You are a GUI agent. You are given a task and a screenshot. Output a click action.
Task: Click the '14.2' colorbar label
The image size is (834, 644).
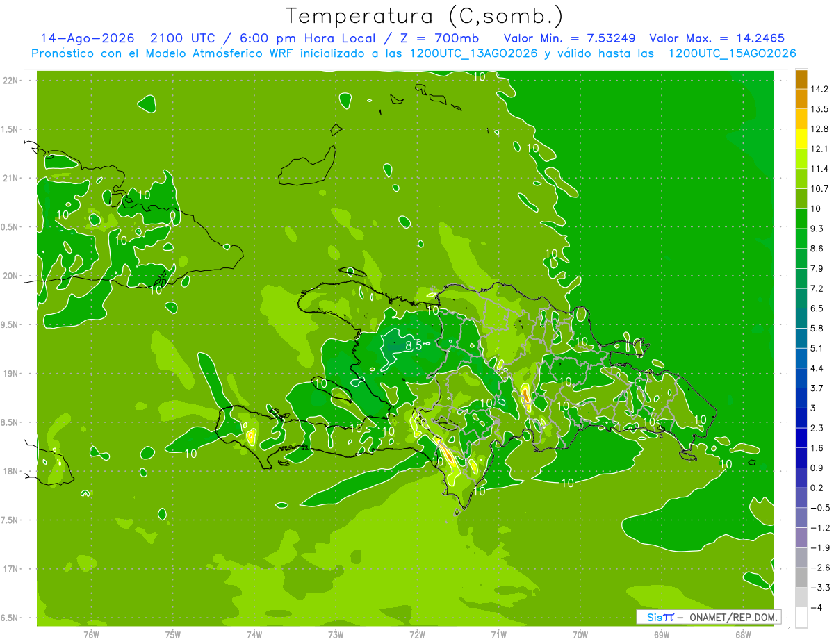pyautogui.click(x=819, y=90)
